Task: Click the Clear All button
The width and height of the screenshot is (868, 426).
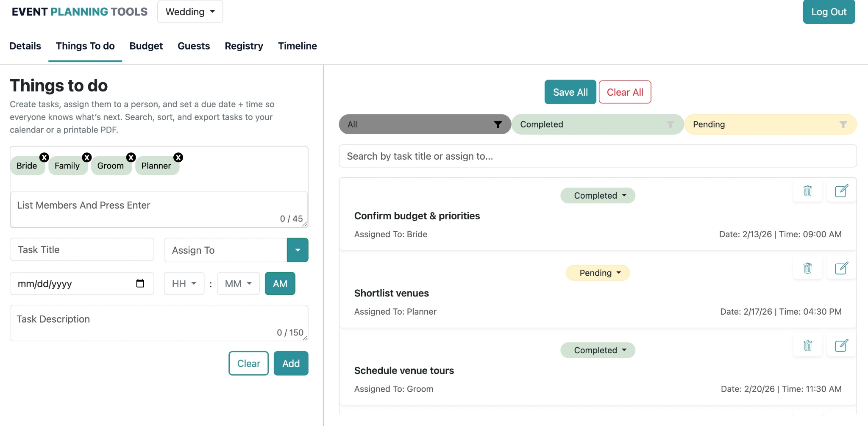Action: tap(625, 92)
